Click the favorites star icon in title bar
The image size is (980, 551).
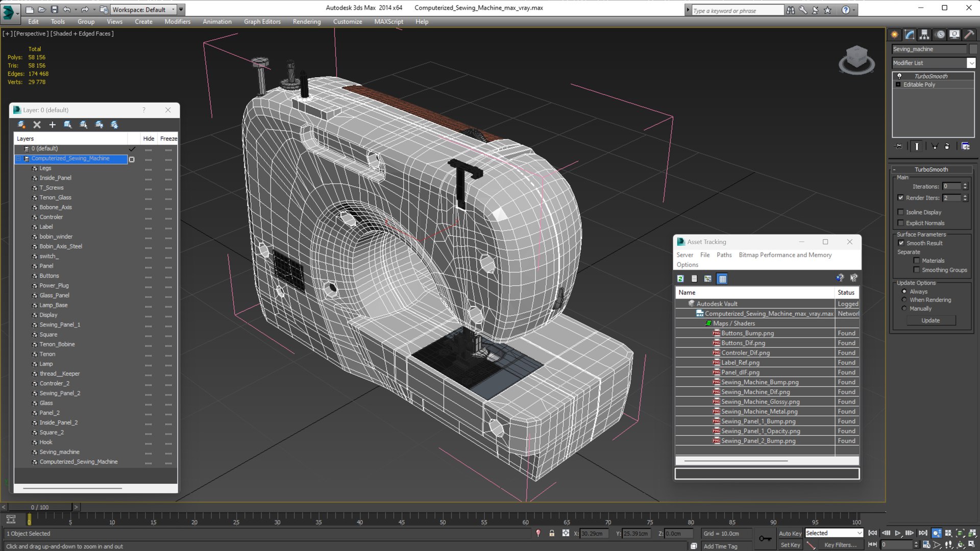point(827,10)
